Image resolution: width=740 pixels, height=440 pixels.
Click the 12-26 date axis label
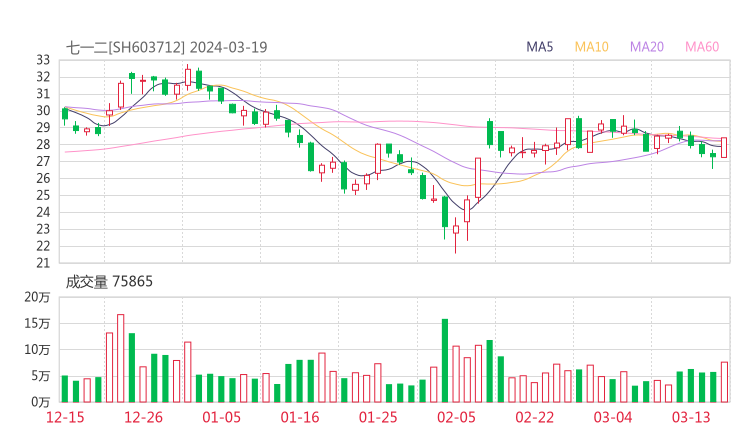(143, 417)
